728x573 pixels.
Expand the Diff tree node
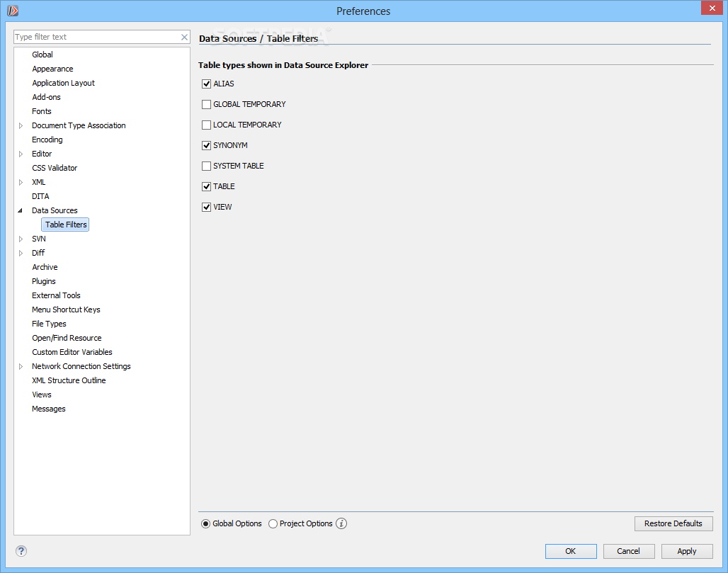tap(21, 253)
